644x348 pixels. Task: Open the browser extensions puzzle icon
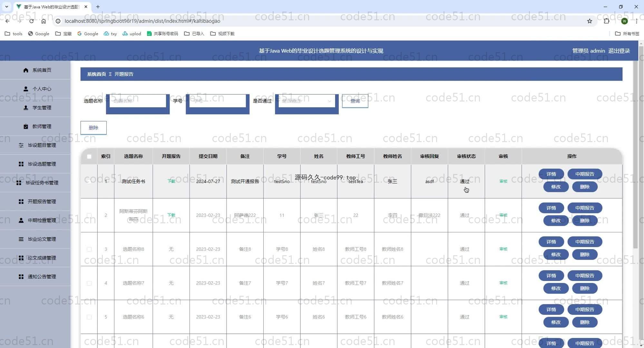coord(607,21)
